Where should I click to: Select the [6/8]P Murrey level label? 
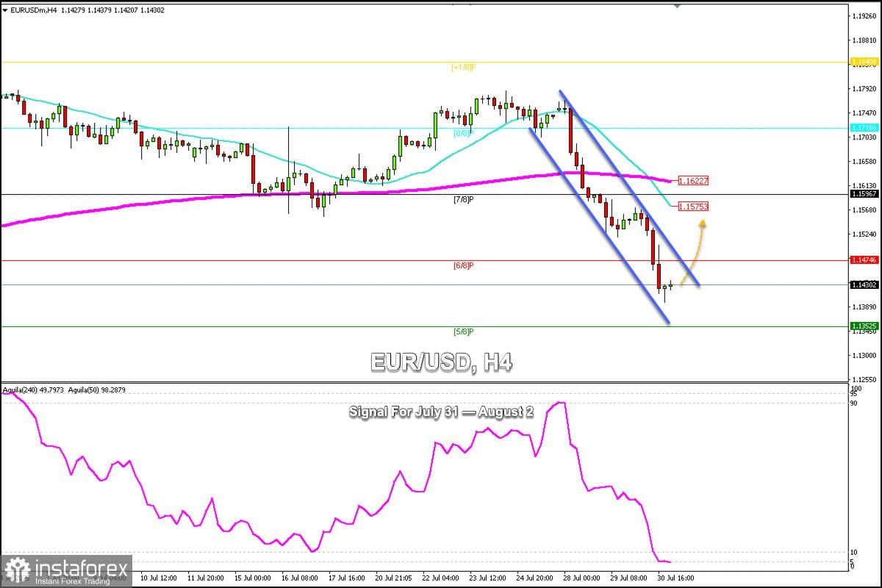point(464,265)
